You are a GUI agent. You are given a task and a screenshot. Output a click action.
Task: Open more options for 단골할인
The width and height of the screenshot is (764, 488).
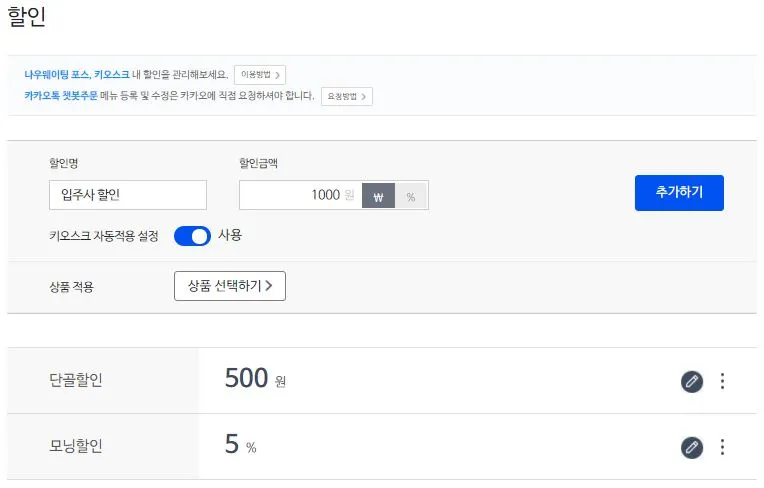pos(723,381)
